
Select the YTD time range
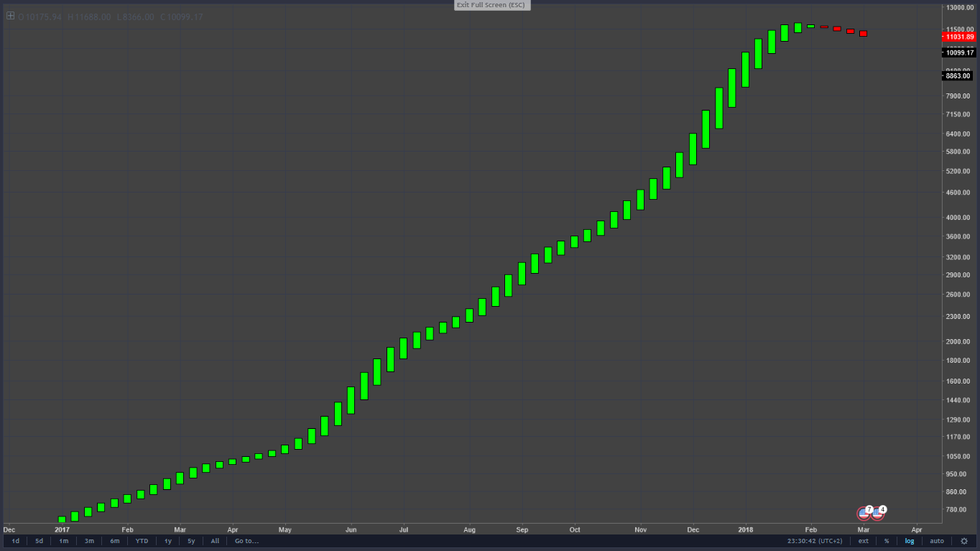(142, 541)
